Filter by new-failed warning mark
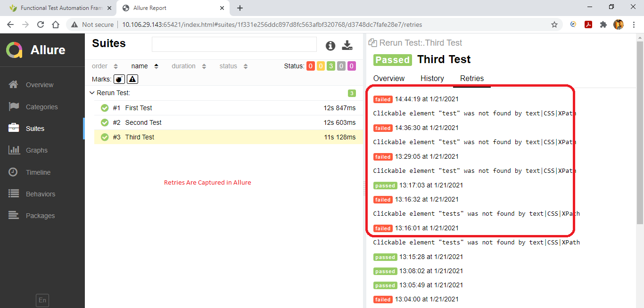 coord(132,79)
